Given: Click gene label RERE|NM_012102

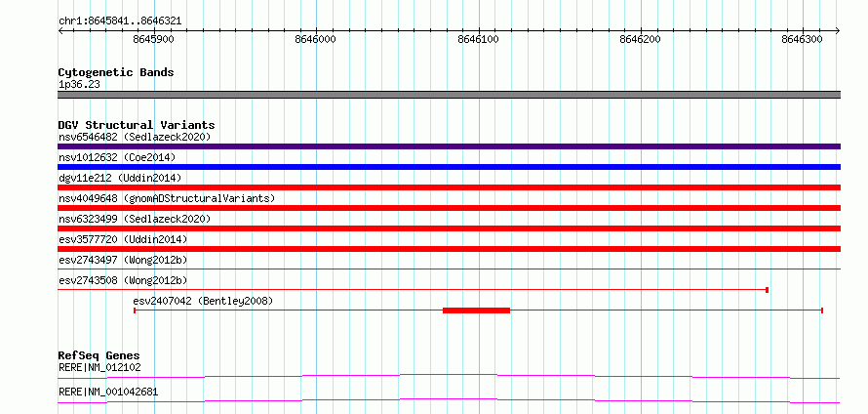Looking at the screenshot, I should coord(99,367).
